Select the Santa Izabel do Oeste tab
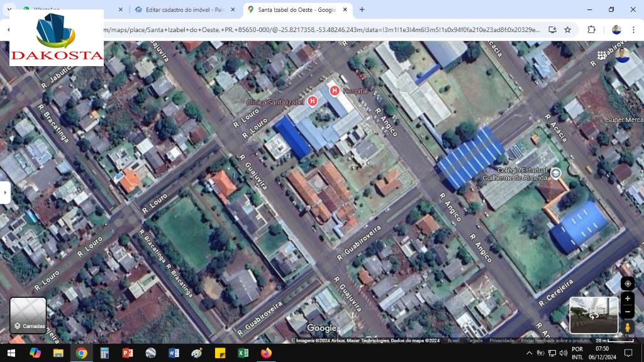Image resolution: width=644 pixels, height=362 pixels. (297, 9)
